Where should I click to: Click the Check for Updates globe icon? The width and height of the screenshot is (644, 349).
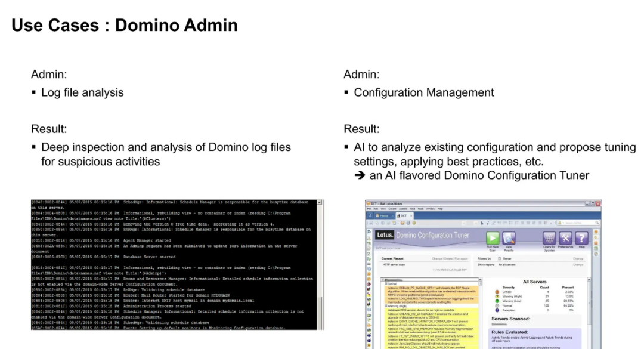pos(549,237)
